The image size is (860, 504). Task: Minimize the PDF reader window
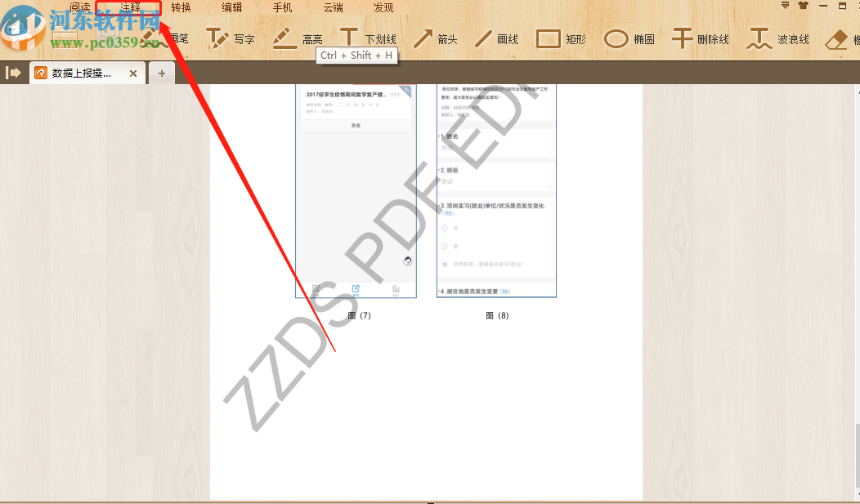pyautogui.click(x=823, y=6)
